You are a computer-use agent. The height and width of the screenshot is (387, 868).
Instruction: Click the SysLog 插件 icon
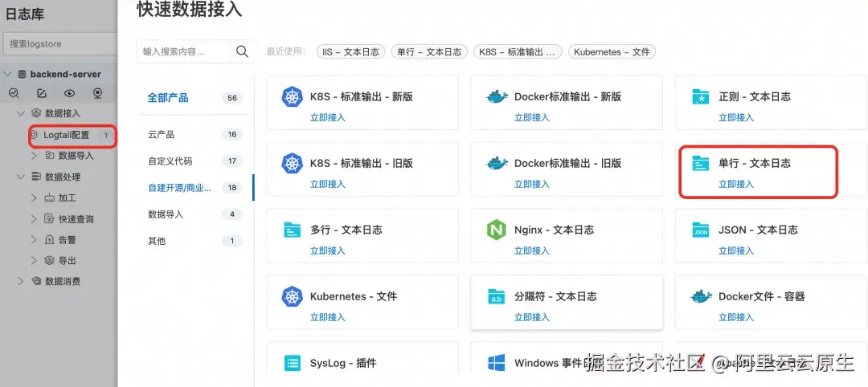point(293,363)
